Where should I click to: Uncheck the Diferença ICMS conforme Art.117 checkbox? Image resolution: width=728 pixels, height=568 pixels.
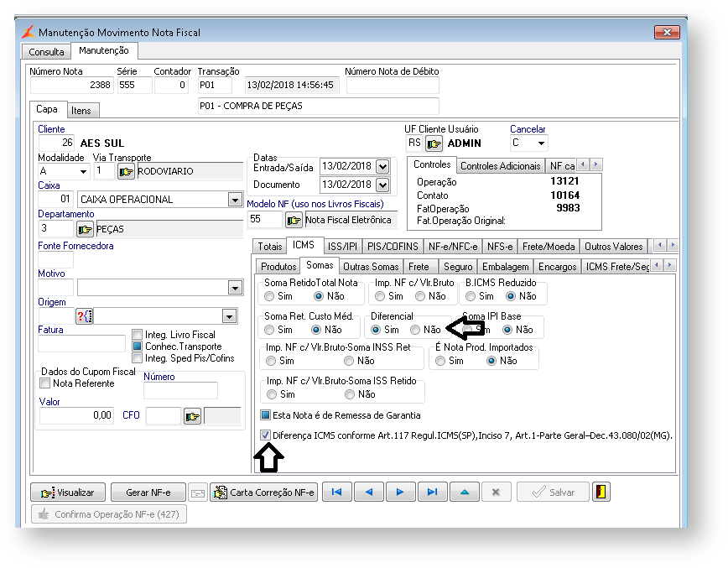[x=266, y=435]
